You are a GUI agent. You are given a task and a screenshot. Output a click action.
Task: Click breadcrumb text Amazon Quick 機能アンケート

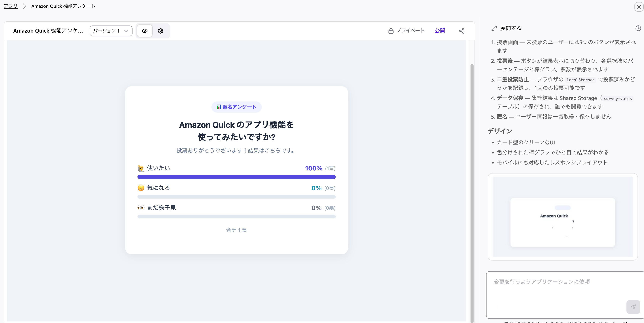click(63, 6)
